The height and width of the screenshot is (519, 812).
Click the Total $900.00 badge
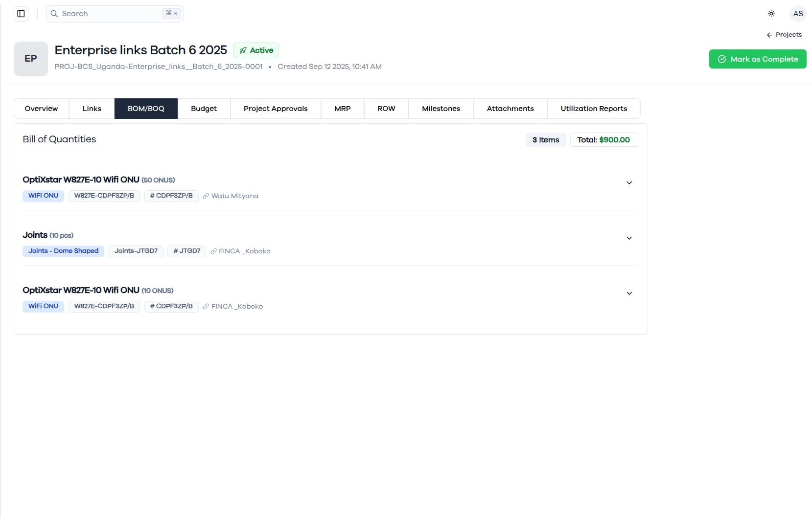[604, 140]
